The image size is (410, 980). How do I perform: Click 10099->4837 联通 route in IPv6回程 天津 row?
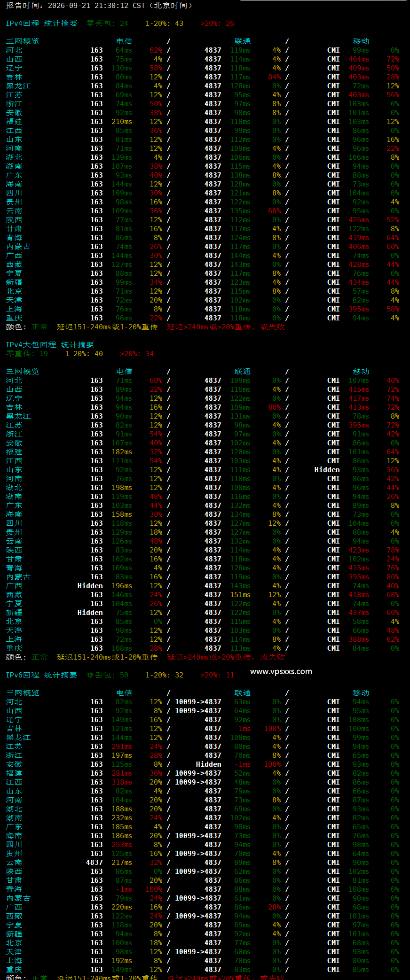[x=198, y=952]
